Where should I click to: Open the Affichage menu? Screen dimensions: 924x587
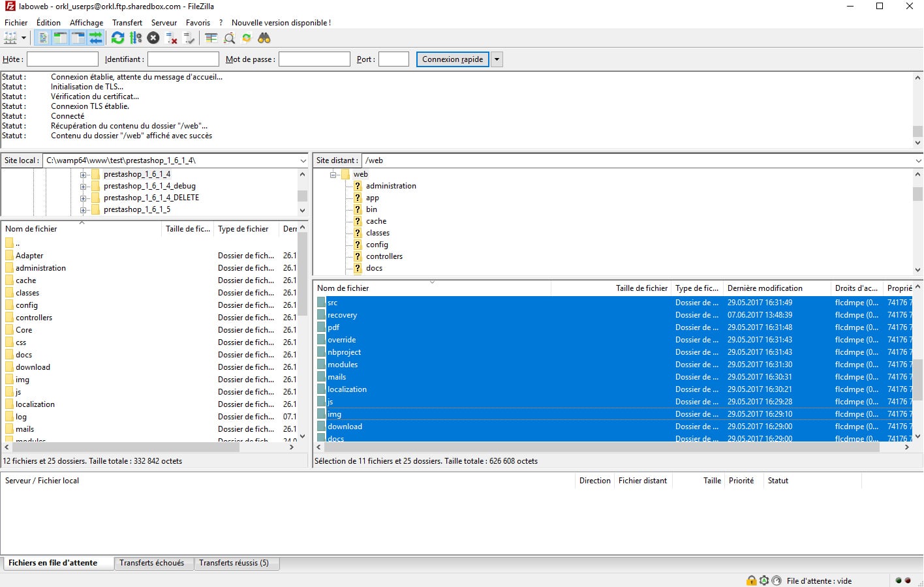click(x=86, y=22)
